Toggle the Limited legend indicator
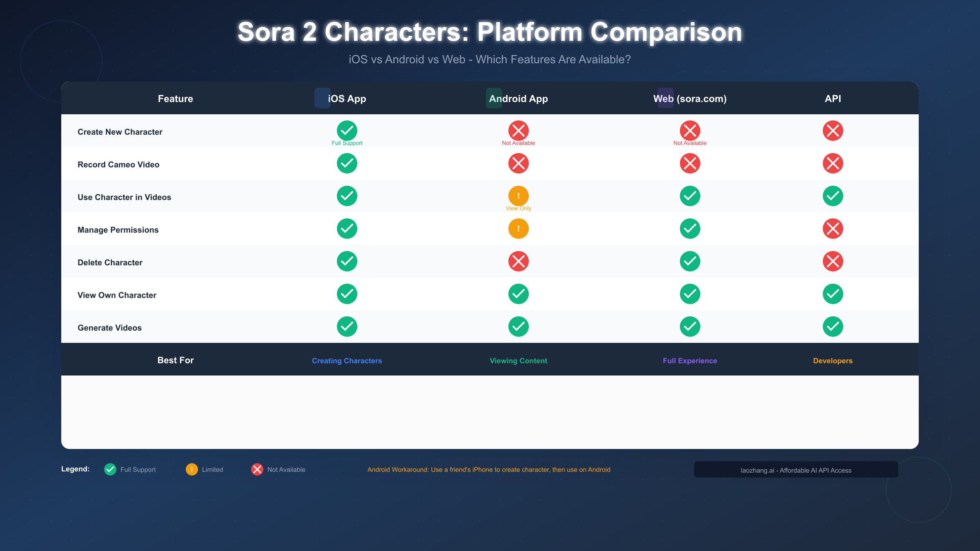 (192, 469)
